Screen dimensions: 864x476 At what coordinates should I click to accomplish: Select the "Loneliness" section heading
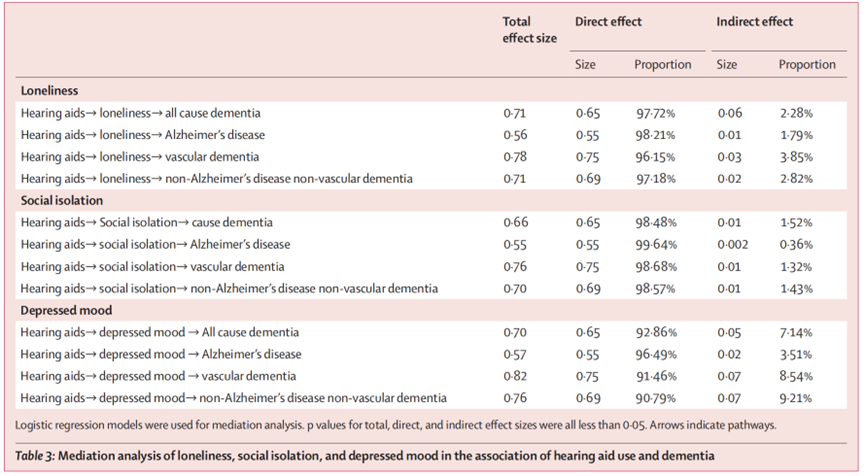[50, 90]
